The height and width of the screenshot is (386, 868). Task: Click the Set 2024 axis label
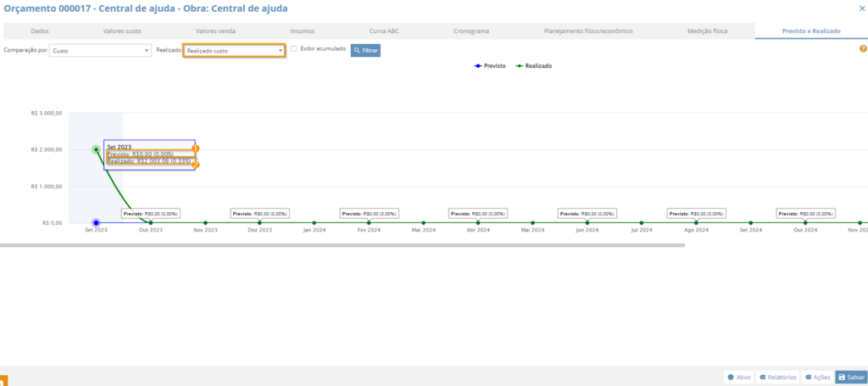coord(751,230)
